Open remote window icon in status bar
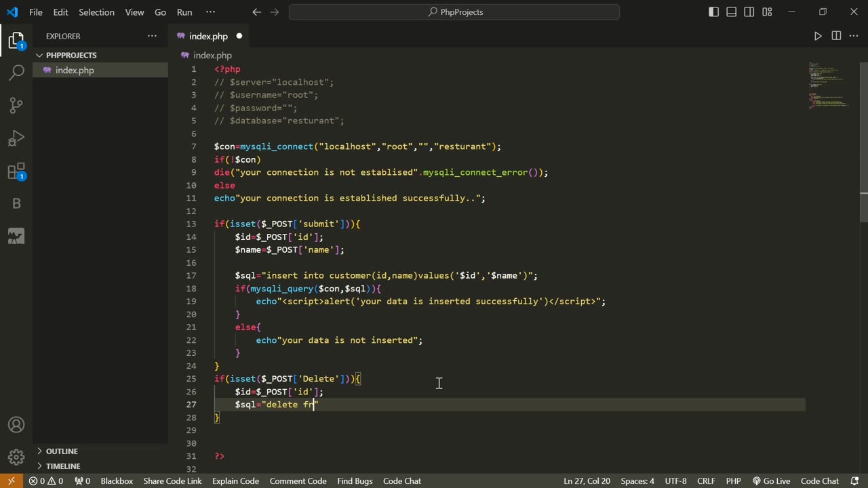 click(11, 481)
